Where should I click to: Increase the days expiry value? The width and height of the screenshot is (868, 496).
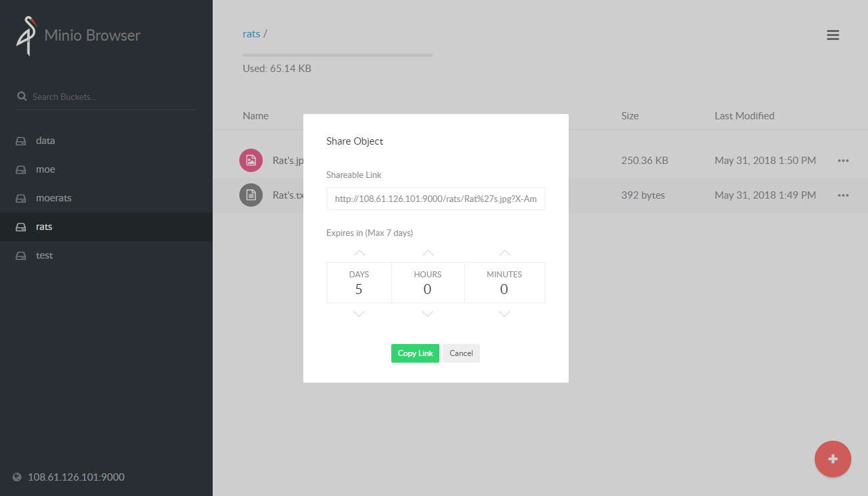coord(359,253)
